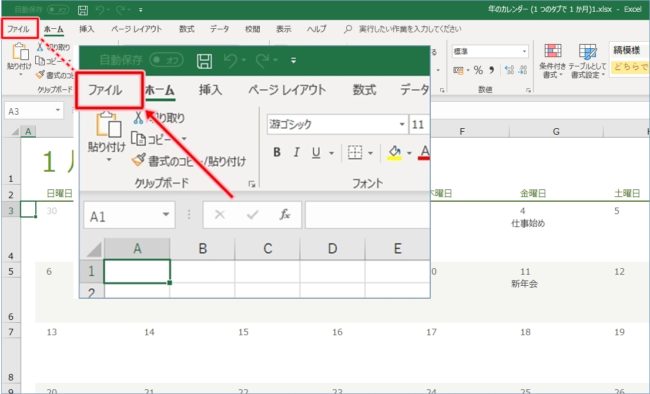Click the formula bar enter checkmark icon
Viewport: 650px width, 394px height.
pyautogui.click(x=252, y=214)
